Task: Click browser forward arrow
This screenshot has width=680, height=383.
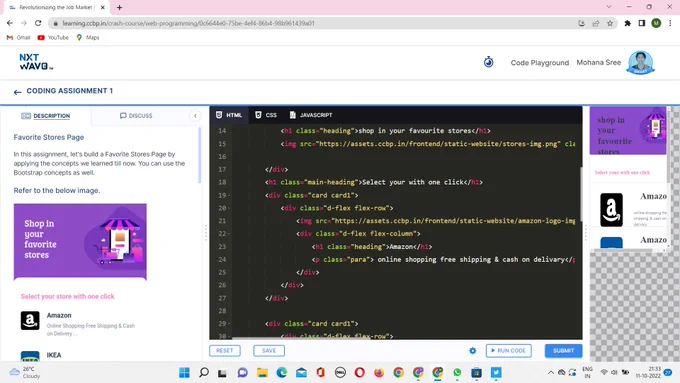Action: pos(24,23)
